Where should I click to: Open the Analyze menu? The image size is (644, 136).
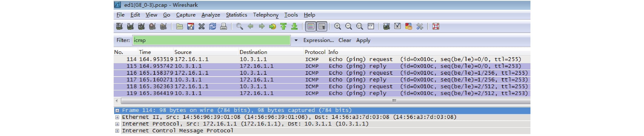(211, 15)
